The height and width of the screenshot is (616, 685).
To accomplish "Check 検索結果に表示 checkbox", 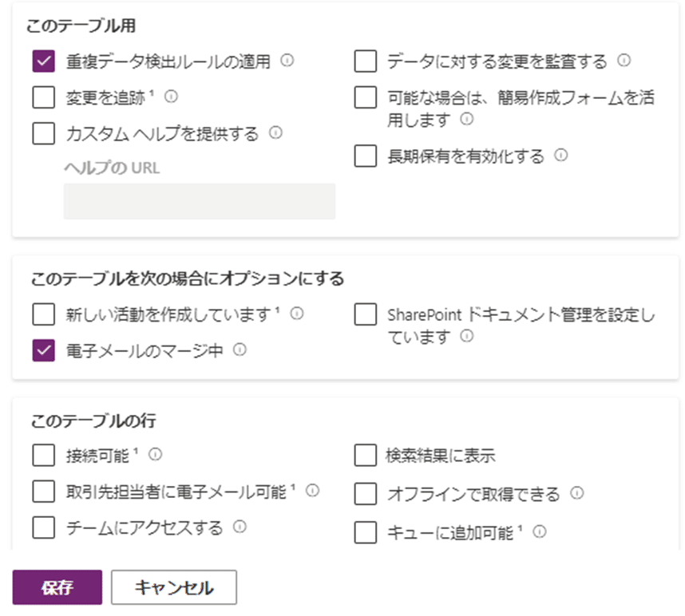I will coord(366,456).
